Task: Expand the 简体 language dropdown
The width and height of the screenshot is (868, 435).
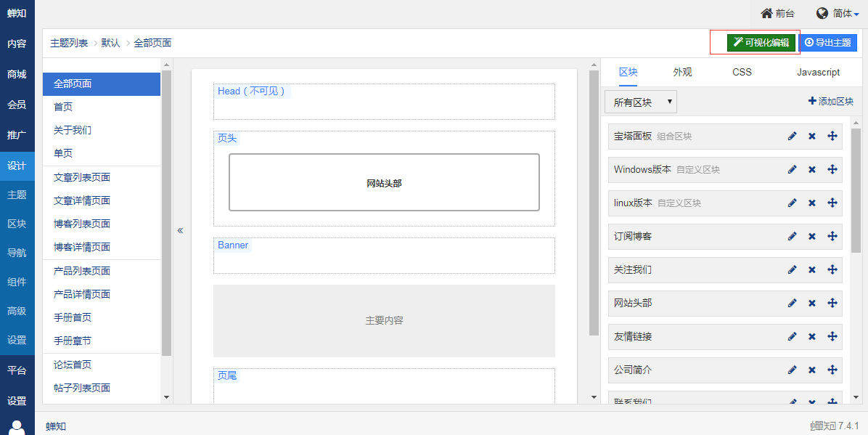Action: click(837, 14)
